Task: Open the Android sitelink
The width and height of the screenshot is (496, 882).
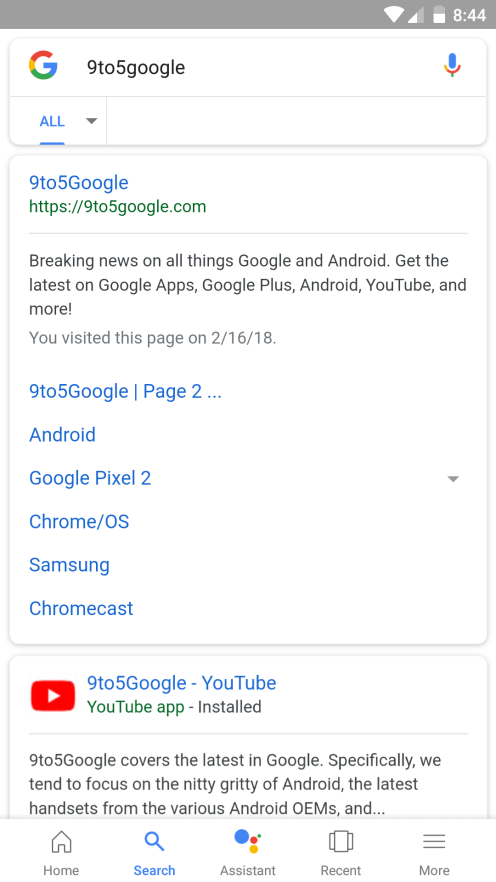Action: point(62,434)
